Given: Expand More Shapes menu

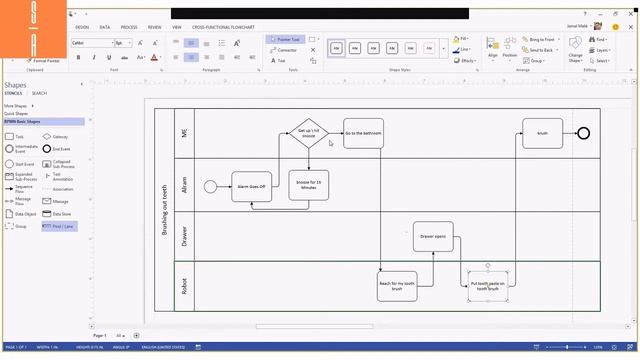Looking at the screenshot, I should pos(19,106).
